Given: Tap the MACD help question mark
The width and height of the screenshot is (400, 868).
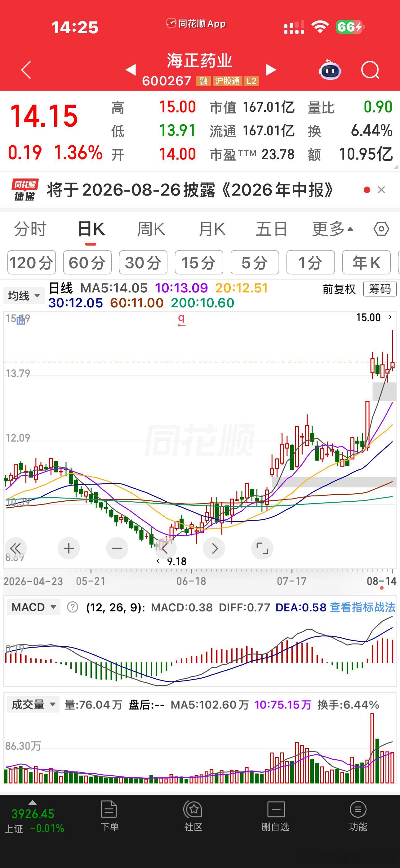Looking at the screenshot, I should [x=72, y=607].
